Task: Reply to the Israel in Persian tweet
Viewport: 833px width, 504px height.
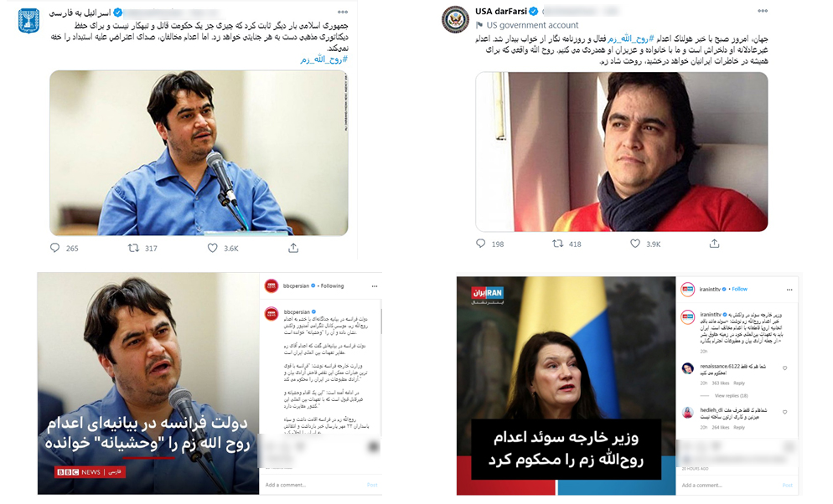Action: [x=54, y=248]
